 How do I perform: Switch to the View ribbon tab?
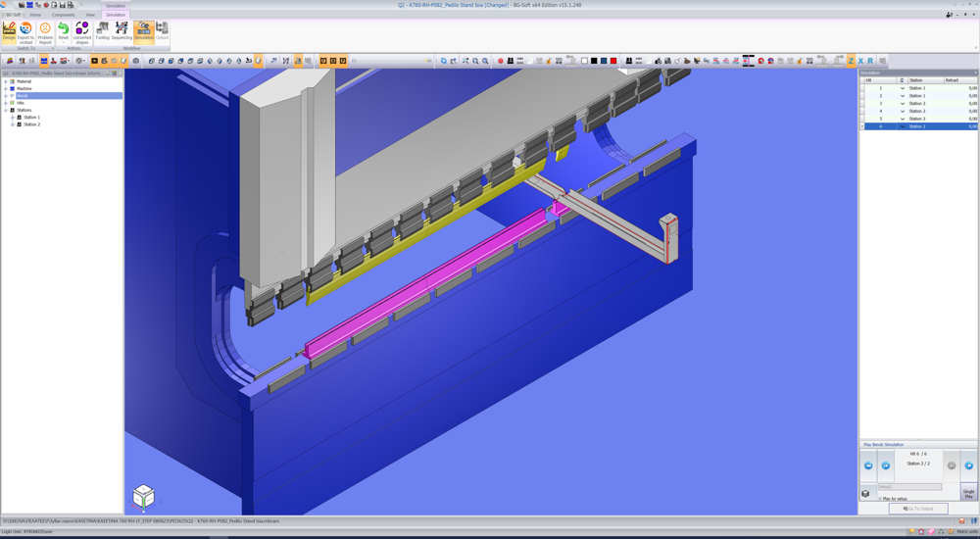click(x=90, y=15)
